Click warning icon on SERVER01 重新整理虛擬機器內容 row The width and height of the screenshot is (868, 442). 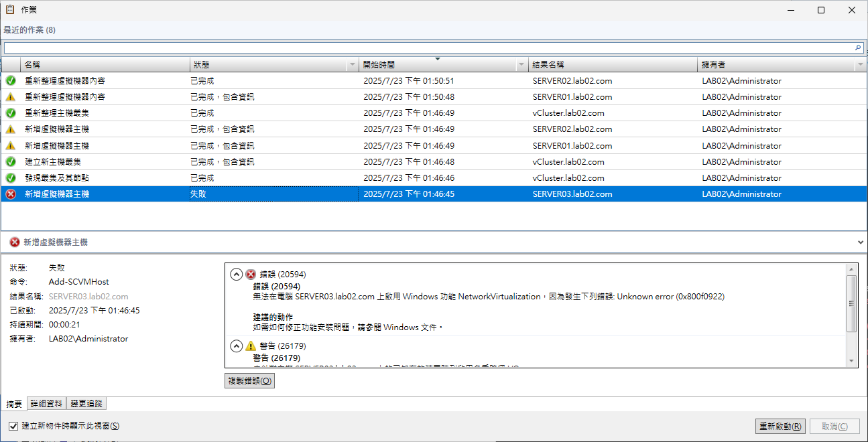(11, 97)
